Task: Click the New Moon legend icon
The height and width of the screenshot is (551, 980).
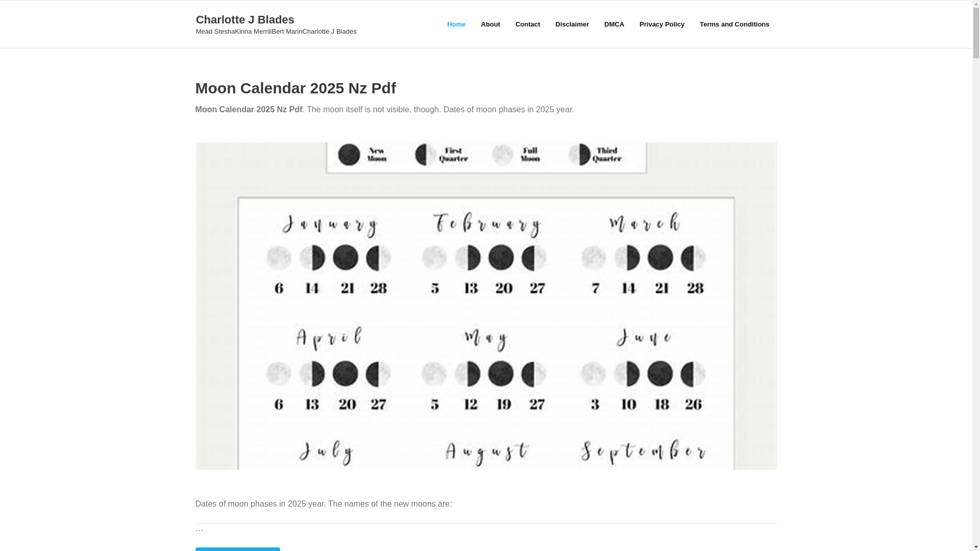Action: click(x=349, y=155)
